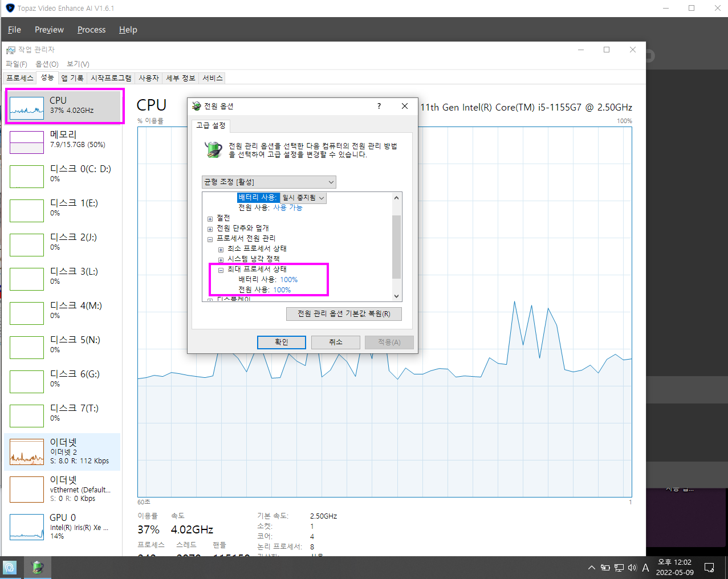The width and height of the screenshot is (728, 579).
Task: Expand the 절전 tree node
Action: tap(210, 219)
